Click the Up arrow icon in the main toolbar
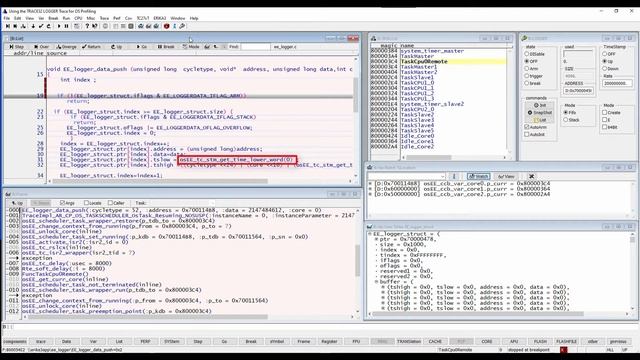 49,26
